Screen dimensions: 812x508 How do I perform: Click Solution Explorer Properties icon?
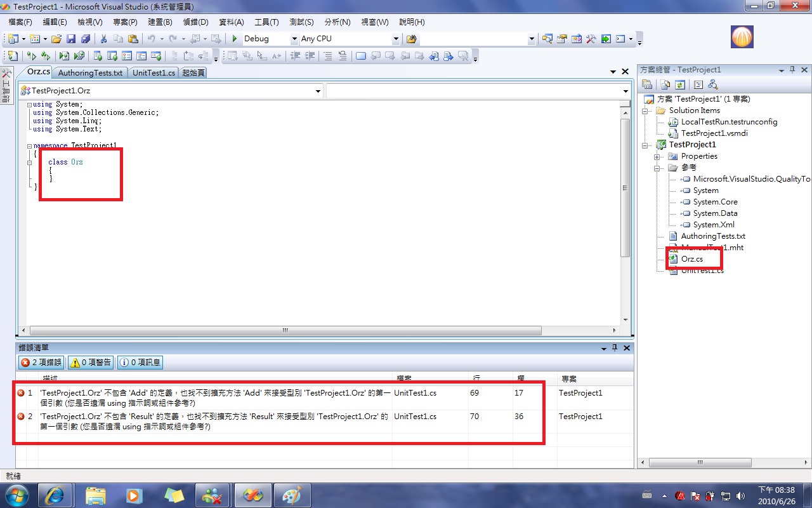pyautogui.click(x=647, y=84)
